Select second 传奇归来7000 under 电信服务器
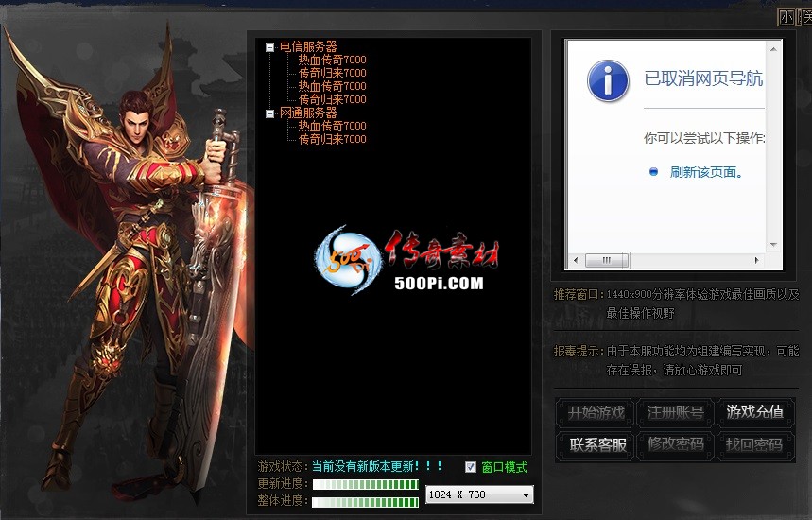 (332, 99)
